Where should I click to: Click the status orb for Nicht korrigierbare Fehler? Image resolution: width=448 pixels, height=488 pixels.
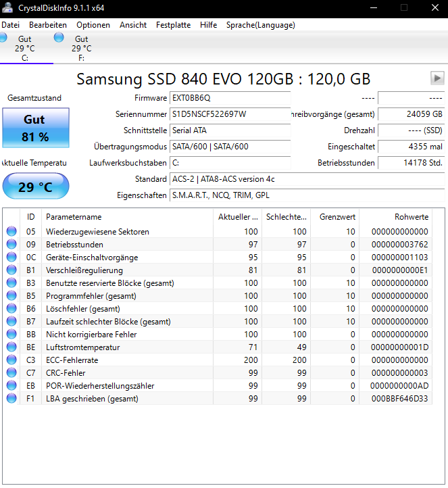point(11,334)
